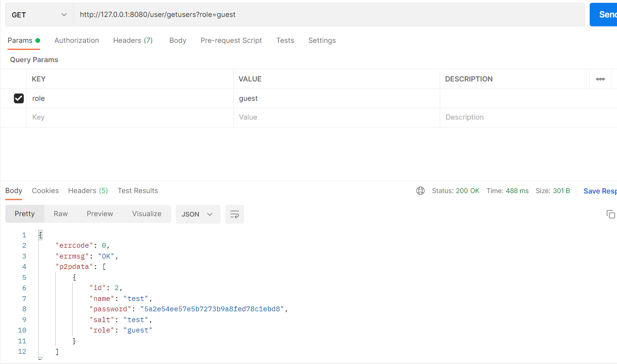
Task: Open the JSON response format dropdown
Action: (x=198, y=214)
